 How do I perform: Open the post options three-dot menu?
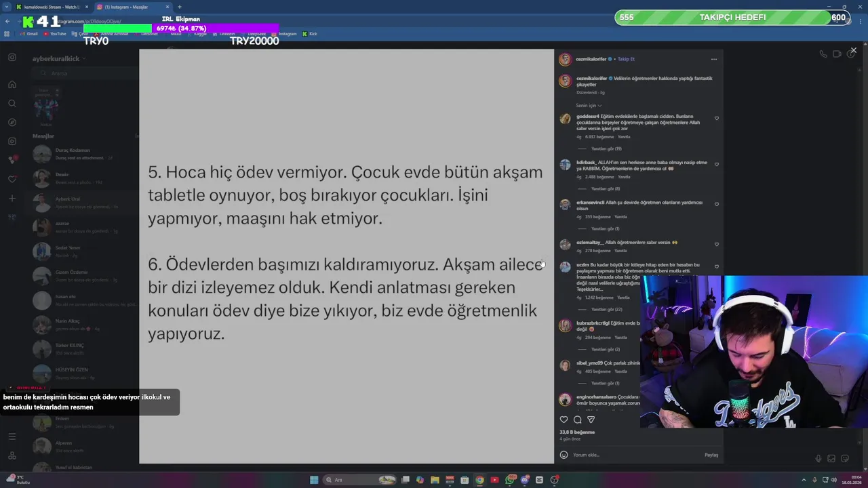(x=713, y=59)
